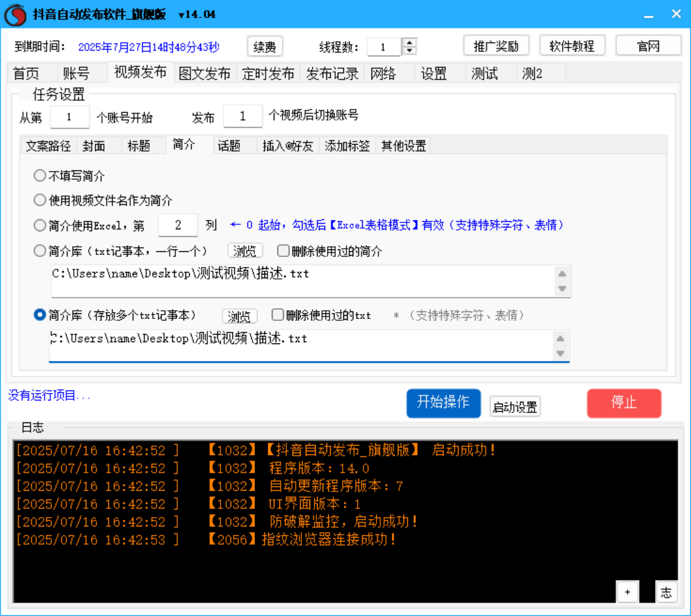The width and height of the screenshot is (691, 616).
Task: Click the 续费 renew button
Action: click(265, 47)
